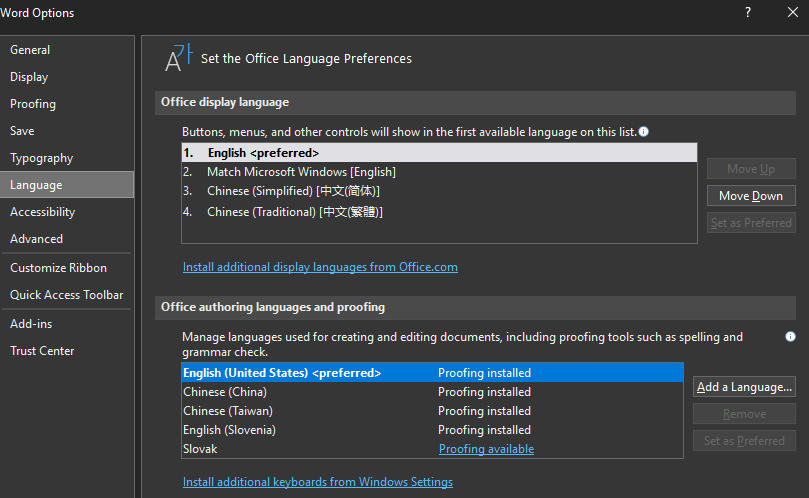Open Quick Access Toolbar settings
This screenshot has height=498, width=809.
pyautogui.click(x=67, y=295)
